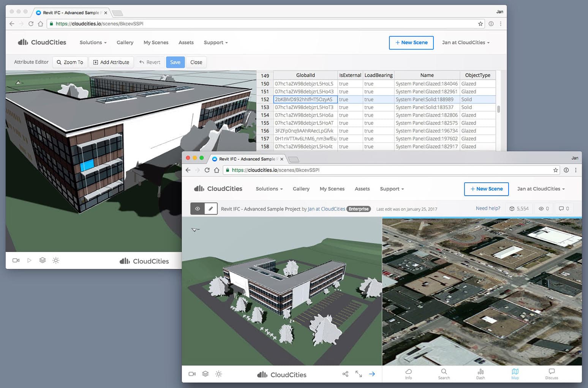Click the attribute table vertical scrollbar
Viewport: 588px width, 388px height.
tap(498, 109)
